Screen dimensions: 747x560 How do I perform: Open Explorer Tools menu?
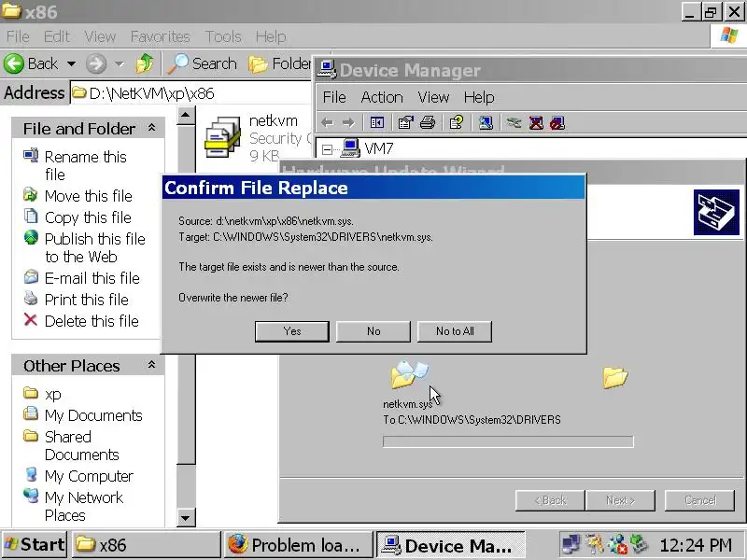[223, 36]
